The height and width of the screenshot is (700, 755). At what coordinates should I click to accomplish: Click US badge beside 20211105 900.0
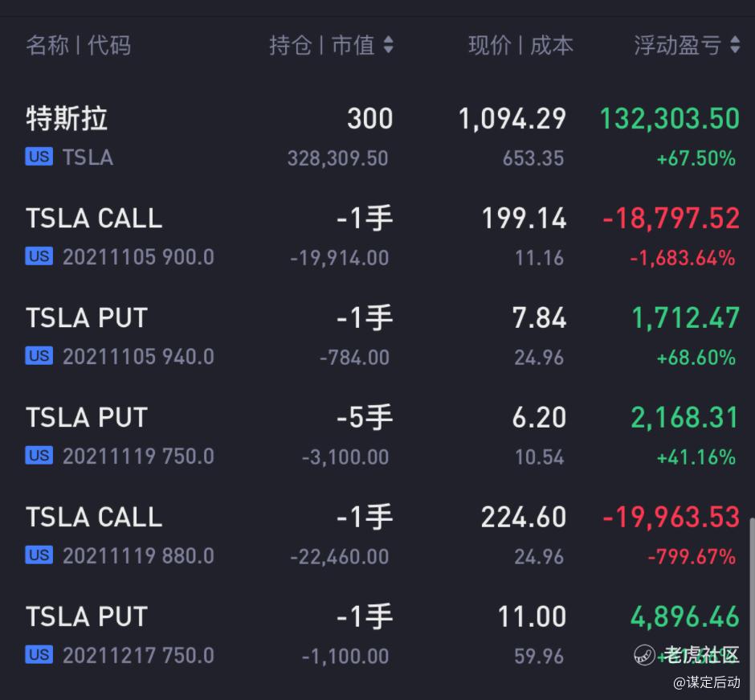click(39, 256)
